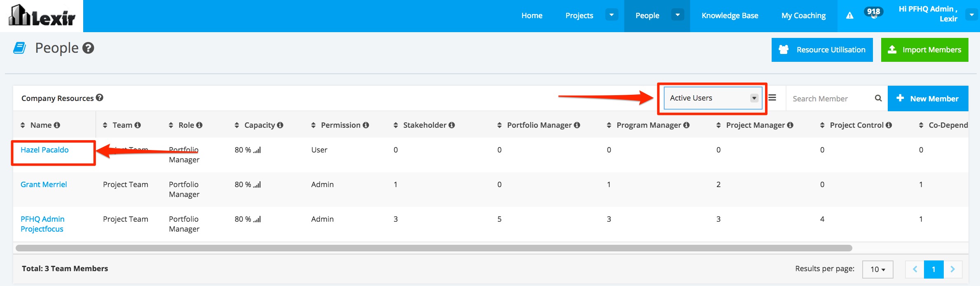Click the Import Members button
Viewport: 980px width, 286px height.
(924, 50)
